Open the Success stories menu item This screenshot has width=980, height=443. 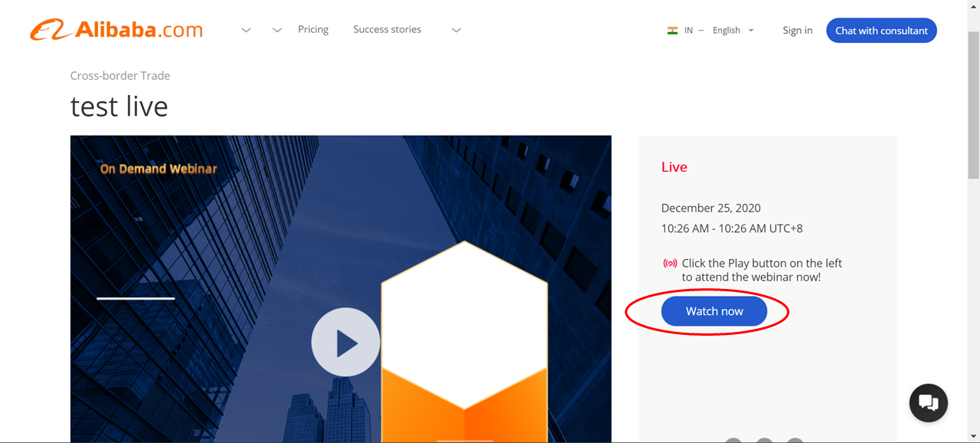click(387, 29)
